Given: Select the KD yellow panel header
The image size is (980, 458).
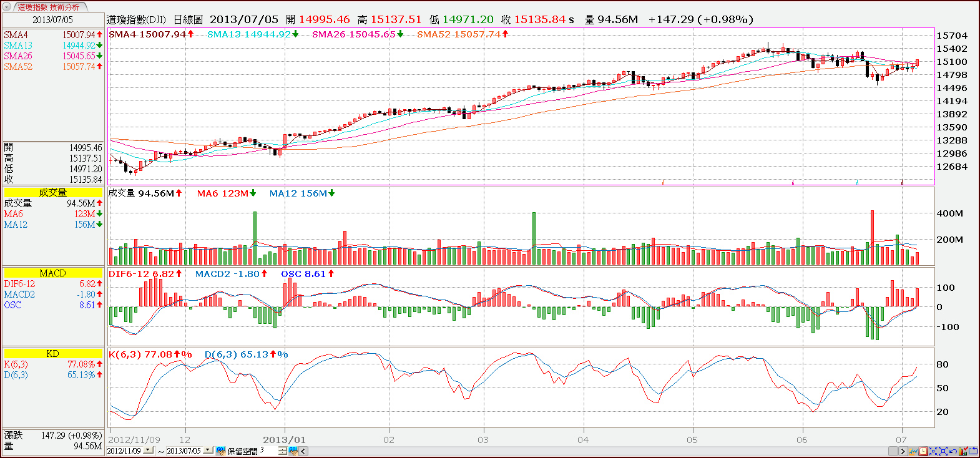Looking at the screenshot, I should 52,354.
